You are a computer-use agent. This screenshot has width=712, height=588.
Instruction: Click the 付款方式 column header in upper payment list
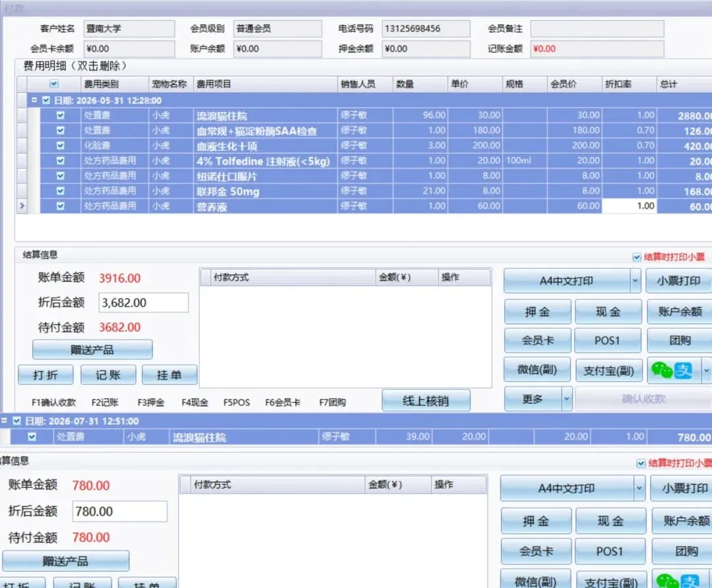[293, 278]
